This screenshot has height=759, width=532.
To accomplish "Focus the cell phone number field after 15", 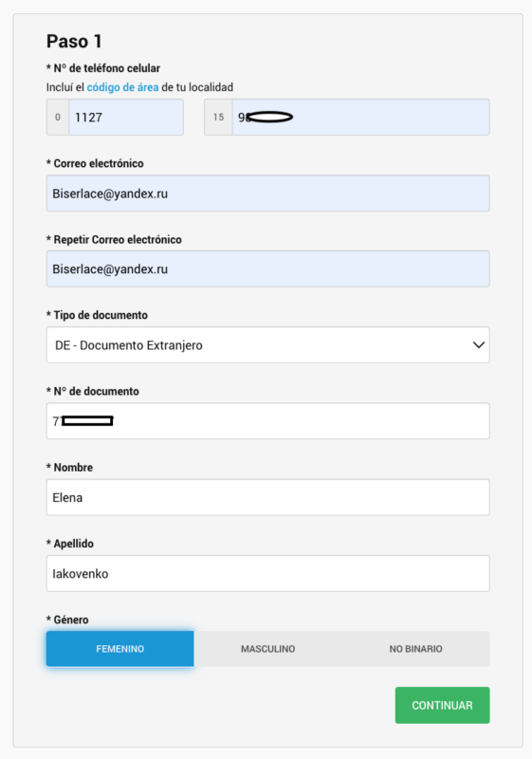I will pyautogui.click(x=360, y=117).
